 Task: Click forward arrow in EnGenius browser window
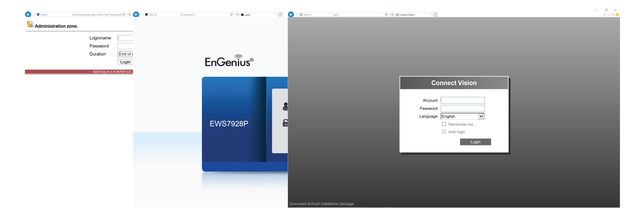[142, 15]
